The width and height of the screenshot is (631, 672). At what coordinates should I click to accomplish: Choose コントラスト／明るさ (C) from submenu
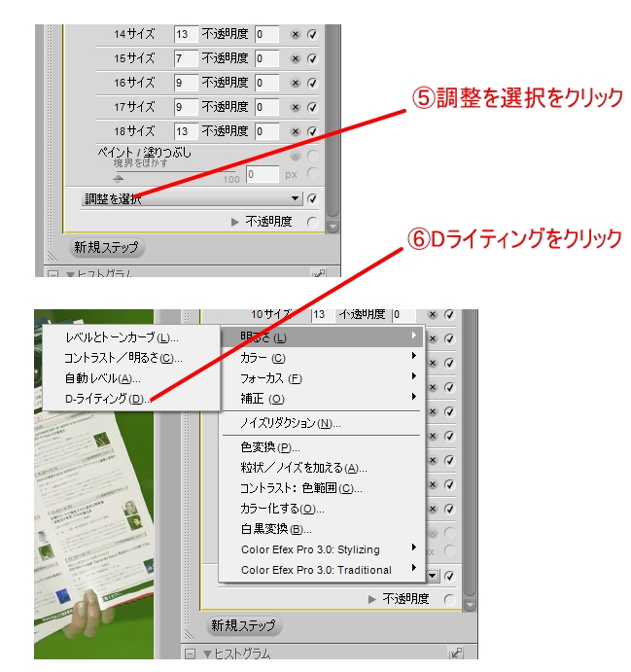point(131,358)
